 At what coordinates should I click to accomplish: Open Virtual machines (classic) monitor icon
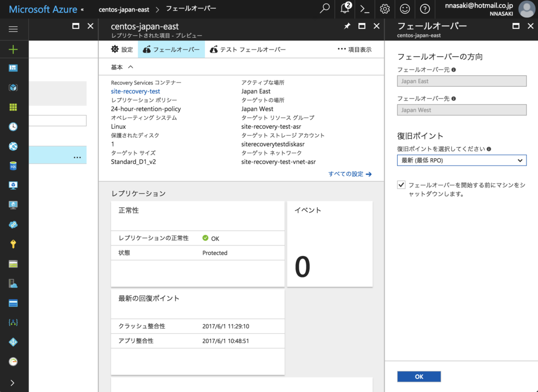click(13, 185)
